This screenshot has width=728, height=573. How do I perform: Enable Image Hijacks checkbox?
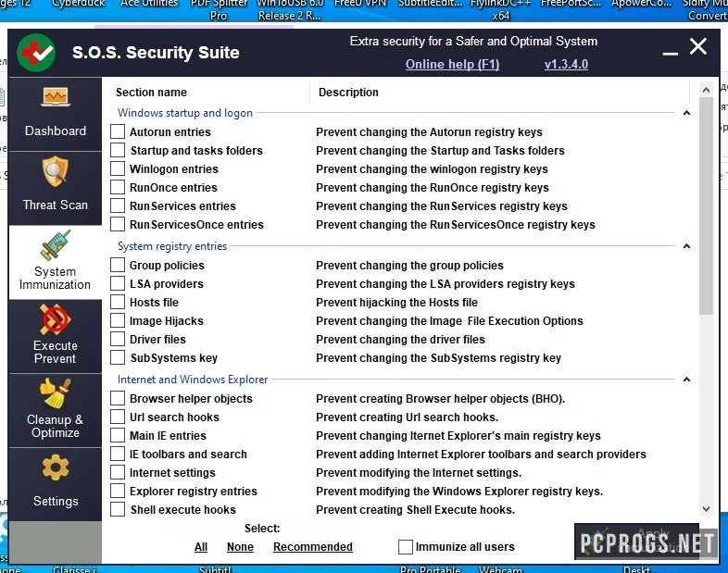click(x=118, y=320)
